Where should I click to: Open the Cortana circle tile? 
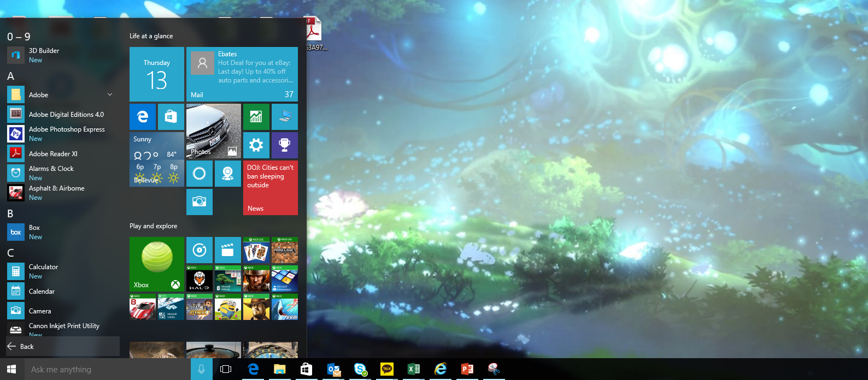tap(200, 174)
